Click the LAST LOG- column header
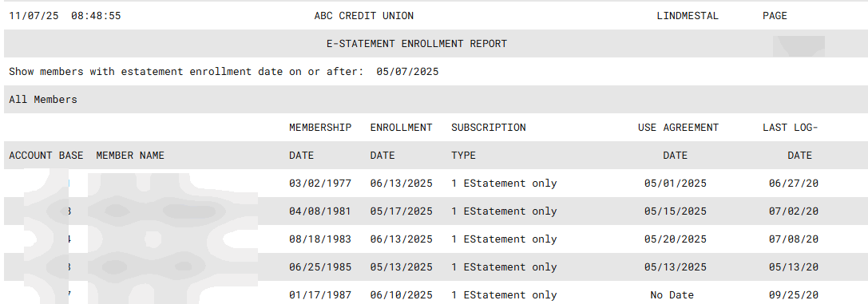 point(790,128)
